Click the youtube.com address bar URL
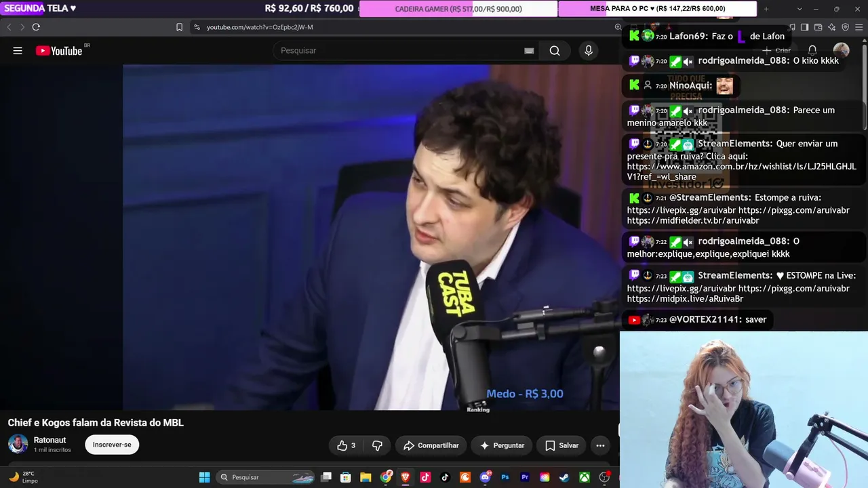868x488 pixels. [260, 27]
